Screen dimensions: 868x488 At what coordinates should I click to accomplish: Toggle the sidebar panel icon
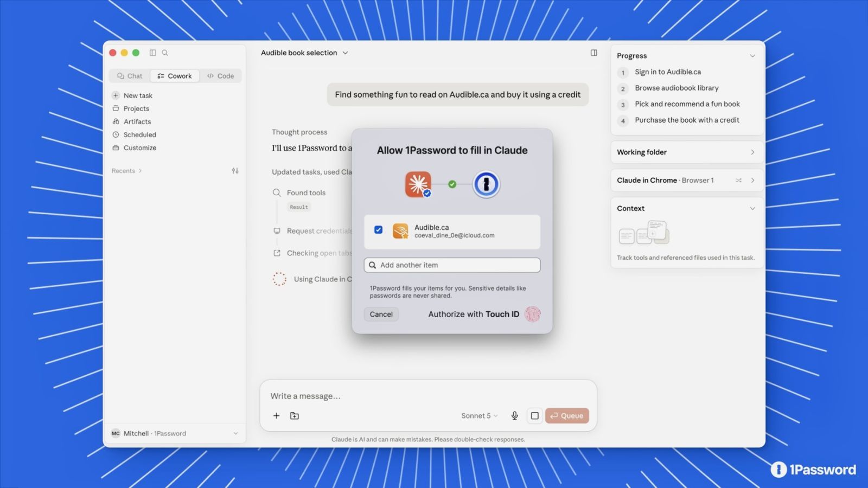click(153, 53)
